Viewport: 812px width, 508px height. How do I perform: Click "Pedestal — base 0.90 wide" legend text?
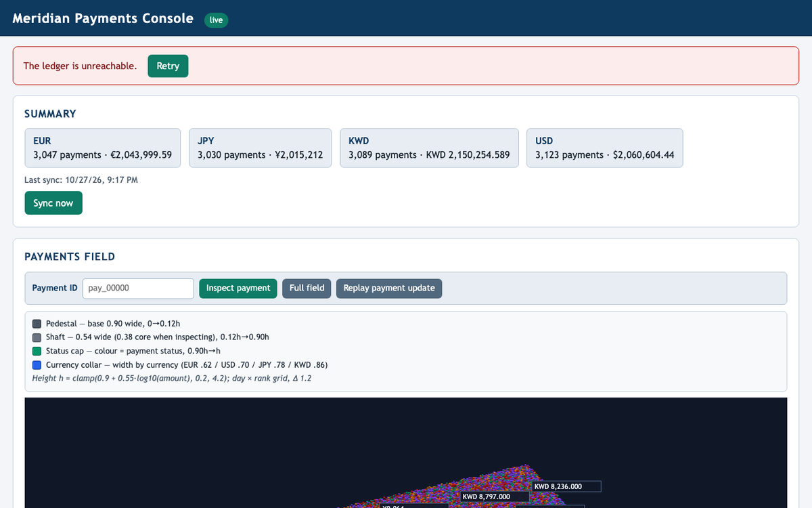pos(113,324)
